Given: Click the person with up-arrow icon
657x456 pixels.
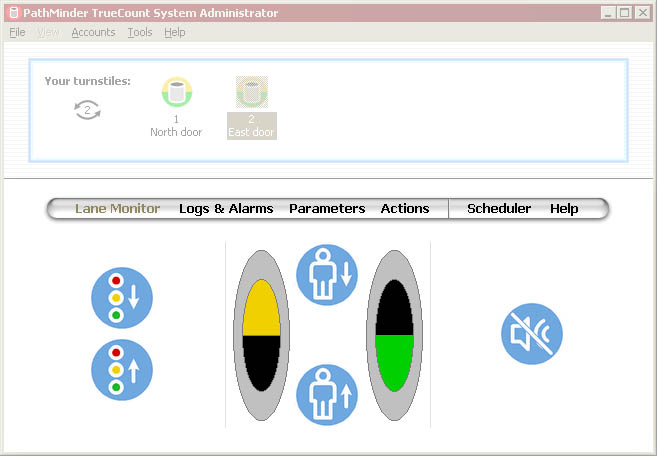Looking at the screenshot, I should [x=327, y=394].
